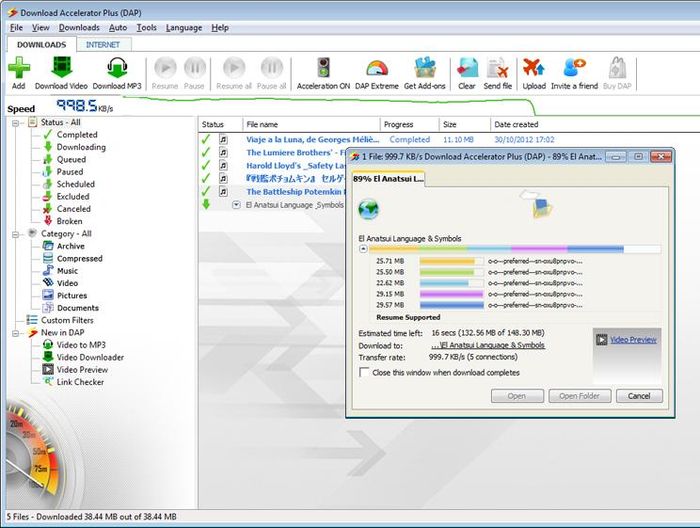Click the yellow 25.71 MB segment bar
700x528 pixels.
(x=451, y=261)
